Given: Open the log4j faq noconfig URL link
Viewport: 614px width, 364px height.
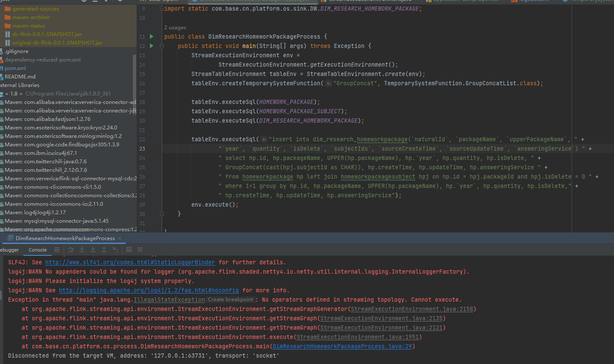Looking at the screenshot, I should tap(149, 290).
